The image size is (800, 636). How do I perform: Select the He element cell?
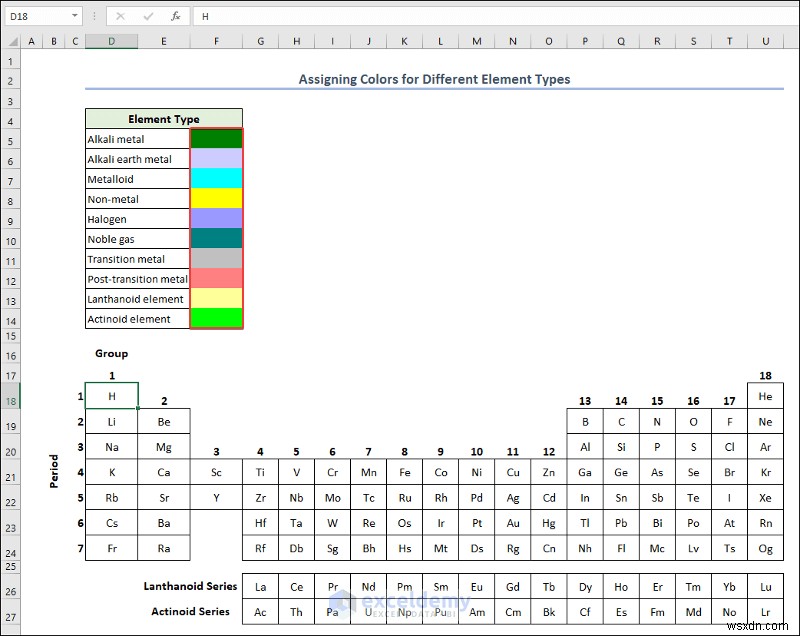coord(765,396)
